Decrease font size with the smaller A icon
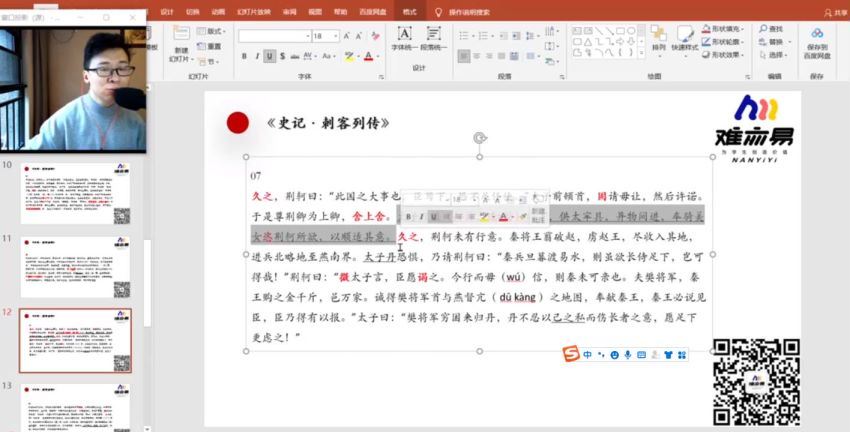The height and width of the screenshot is (432, 850). pos(359,36)
